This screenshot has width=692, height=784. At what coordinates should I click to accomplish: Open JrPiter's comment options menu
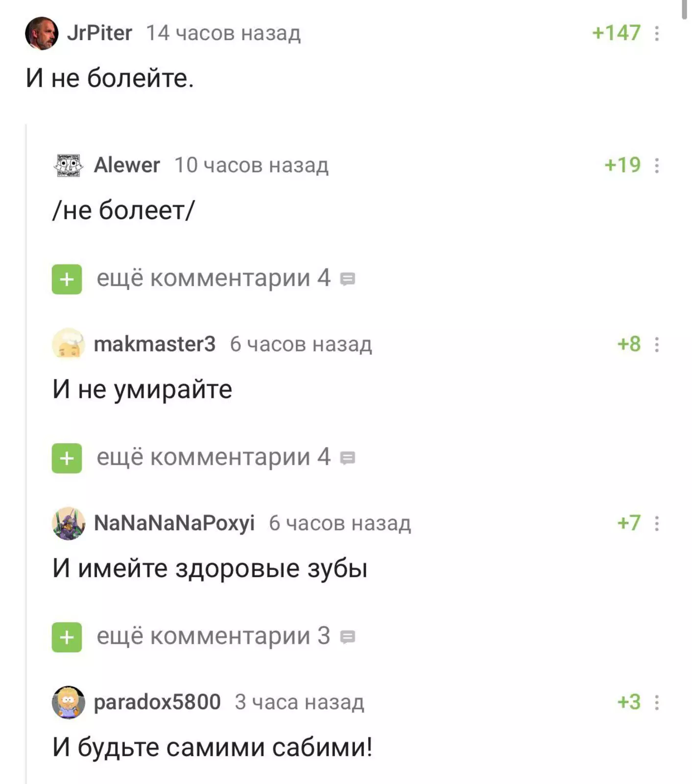[x=657, y=33]
